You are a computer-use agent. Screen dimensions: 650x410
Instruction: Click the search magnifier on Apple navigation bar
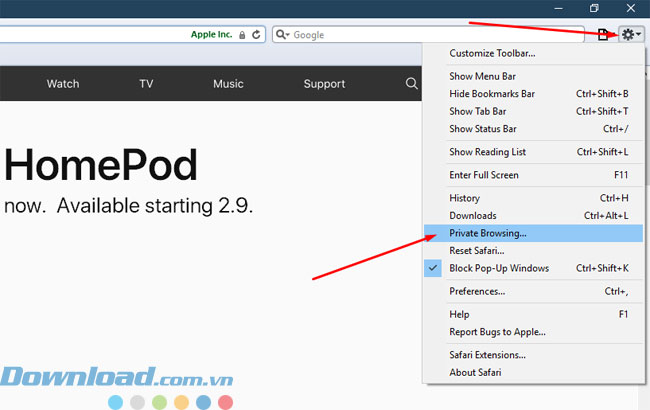(412, 84)
